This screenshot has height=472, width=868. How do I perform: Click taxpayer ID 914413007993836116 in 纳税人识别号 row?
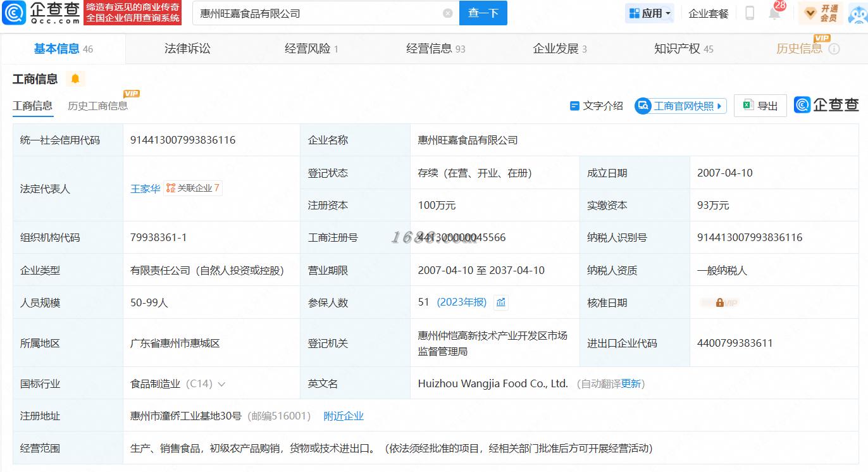[x=750, y=238]
